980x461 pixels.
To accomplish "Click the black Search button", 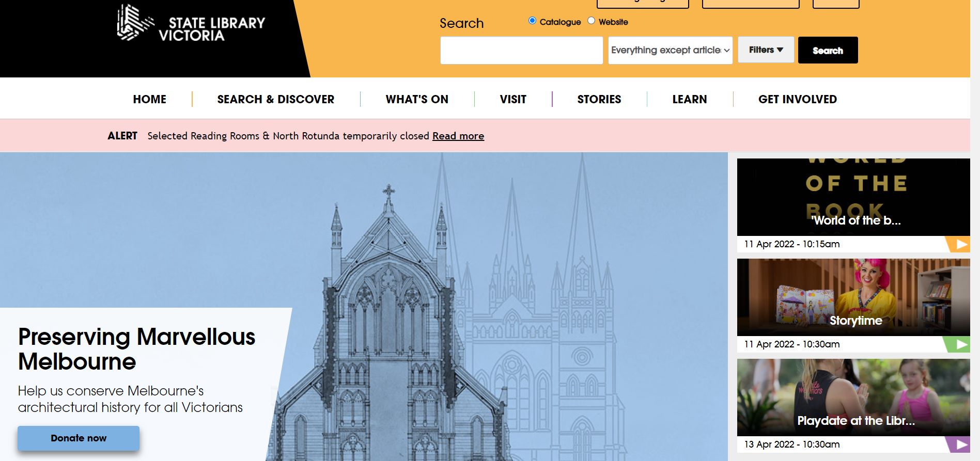I will tap(828, 50).
